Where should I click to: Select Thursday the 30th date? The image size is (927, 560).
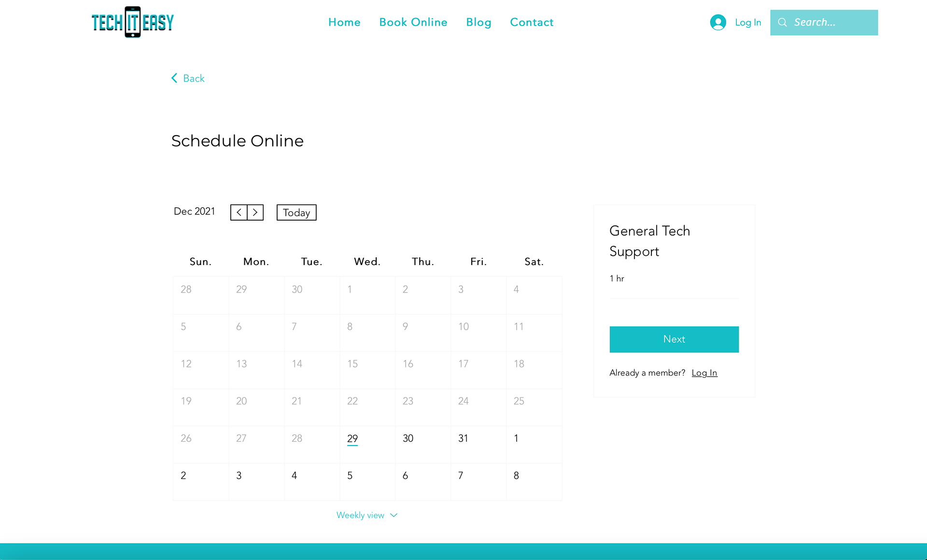408,438
